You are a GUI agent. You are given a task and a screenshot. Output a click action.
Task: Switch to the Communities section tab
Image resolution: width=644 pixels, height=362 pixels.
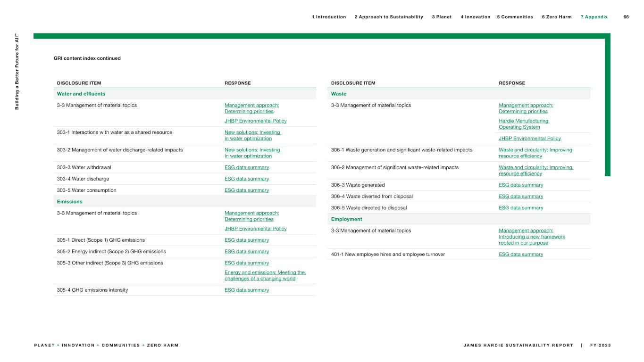point(515,17)
